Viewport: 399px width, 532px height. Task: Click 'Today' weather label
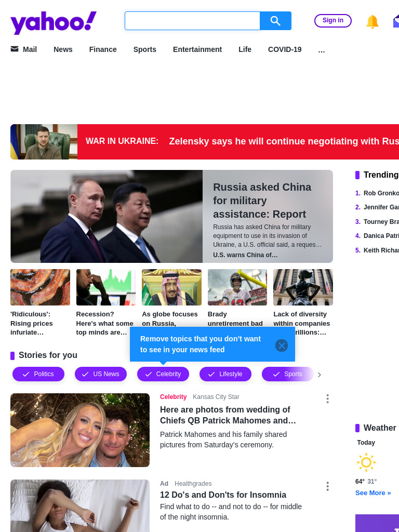(366, 443)
